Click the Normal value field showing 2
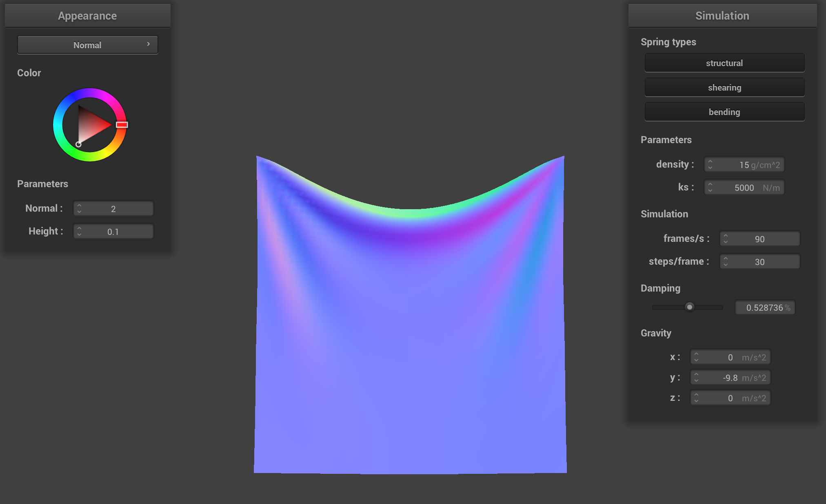Screen dimensions: 826x504 [x=113, y=208]
